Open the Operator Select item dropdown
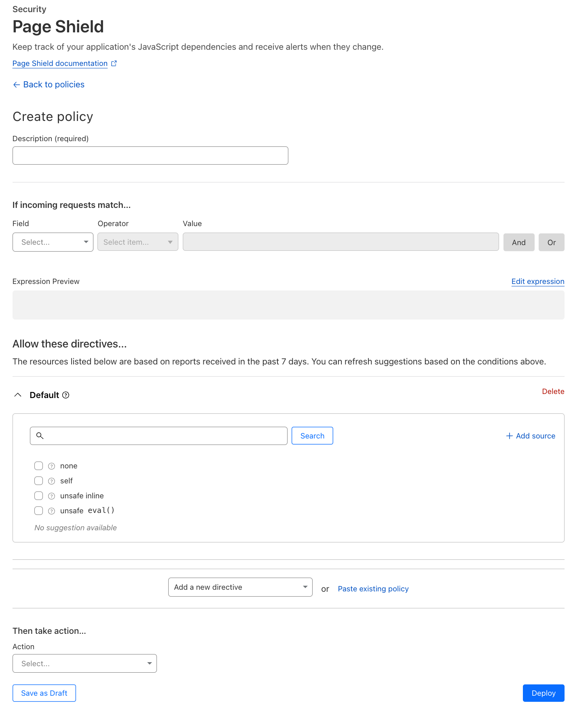This screenshot has width=588, height=720. pos(138,242)
